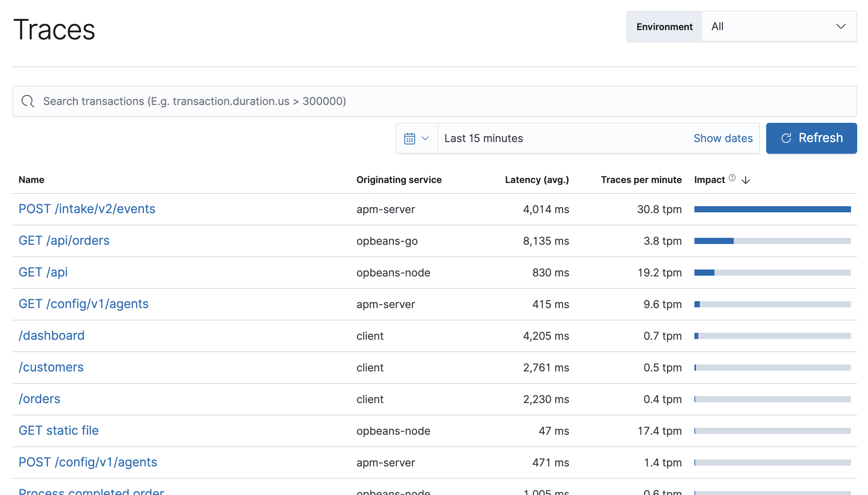Open the POST /intake/v2/events trace
Screen dimensions: 868x495
point(87,209)
